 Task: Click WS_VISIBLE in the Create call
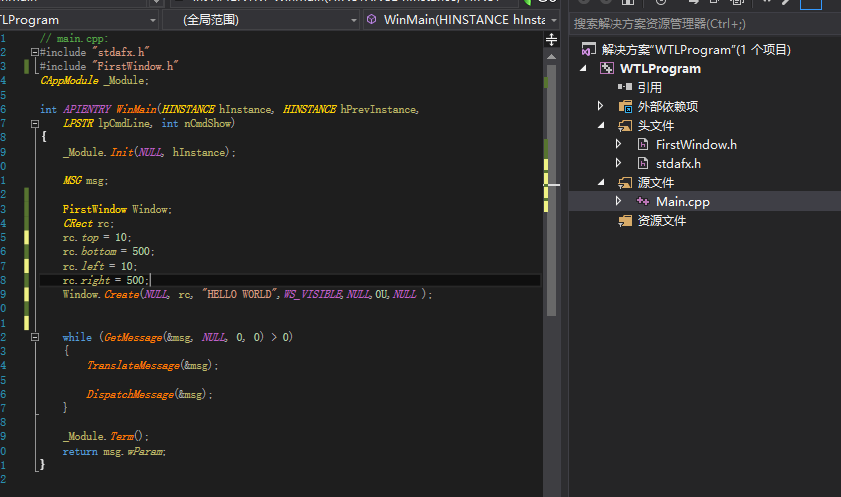pyautogui.click(x=312, y=294)
